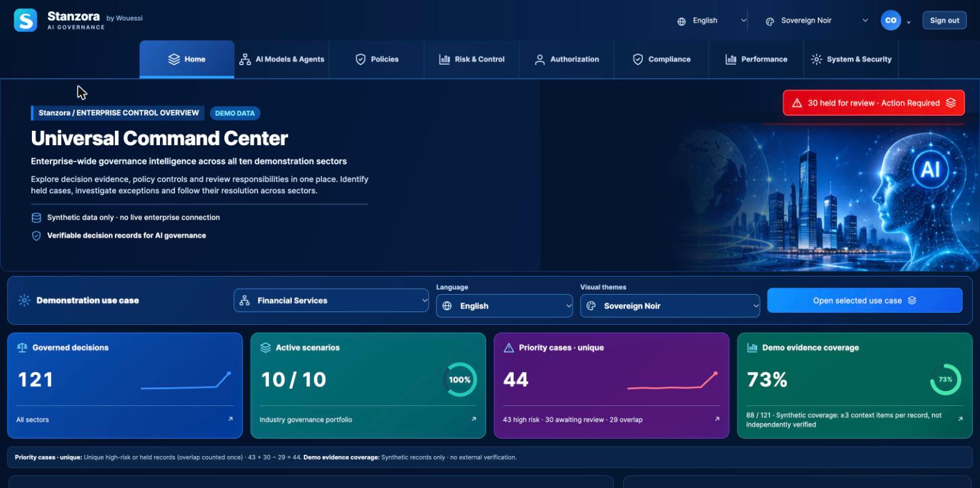Open the Performance tab
The image size is (980, 488).
coord(756,59)
